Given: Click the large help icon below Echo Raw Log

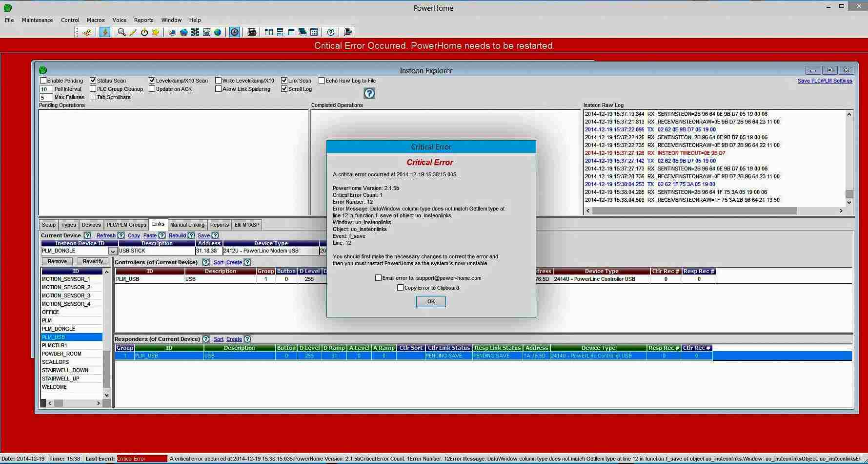Looking at the screenshot, I should 369,93.
